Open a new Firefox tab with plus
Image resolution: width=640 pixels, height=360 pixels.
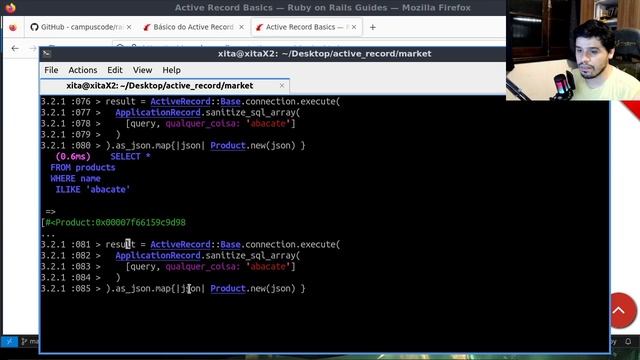coord(373,27)
